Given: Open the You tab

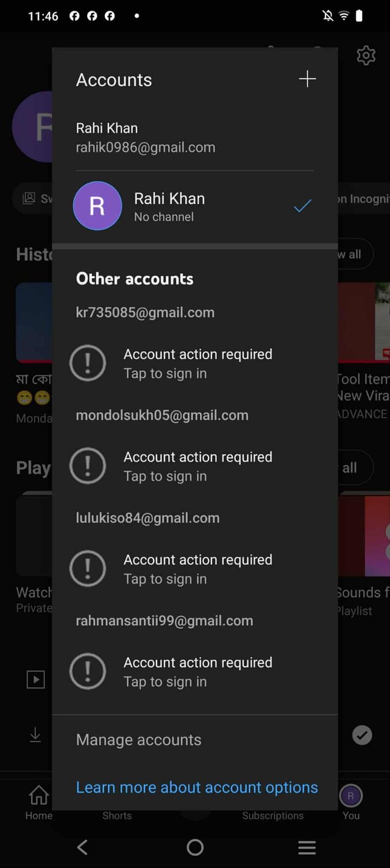Looking at the screenshot, I should (351, 802).
